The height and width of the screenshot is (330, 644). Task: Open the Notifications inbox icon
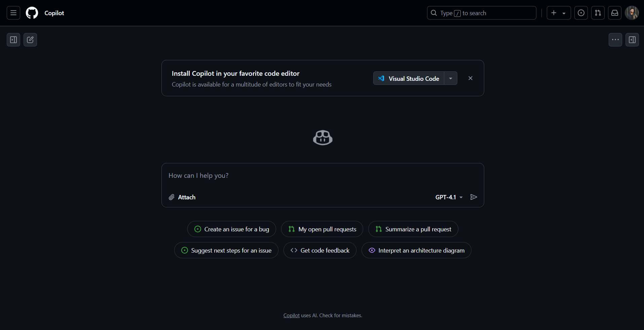(x=615, y=13)
